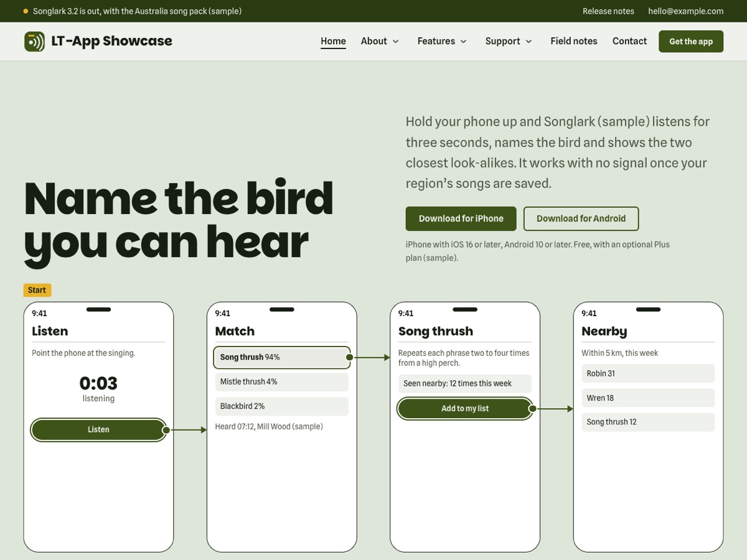
Task: Open the Contact page
Action: click(x=629, y=41)
